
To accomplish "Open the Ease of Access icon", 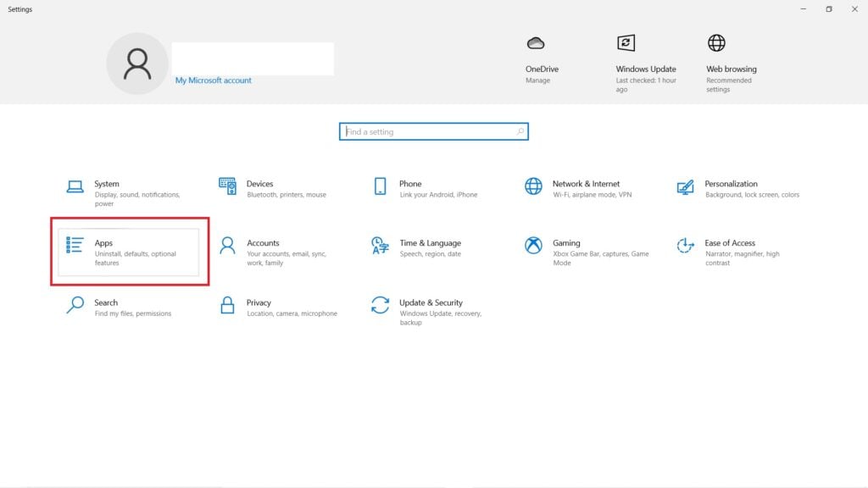I will 685,245.
